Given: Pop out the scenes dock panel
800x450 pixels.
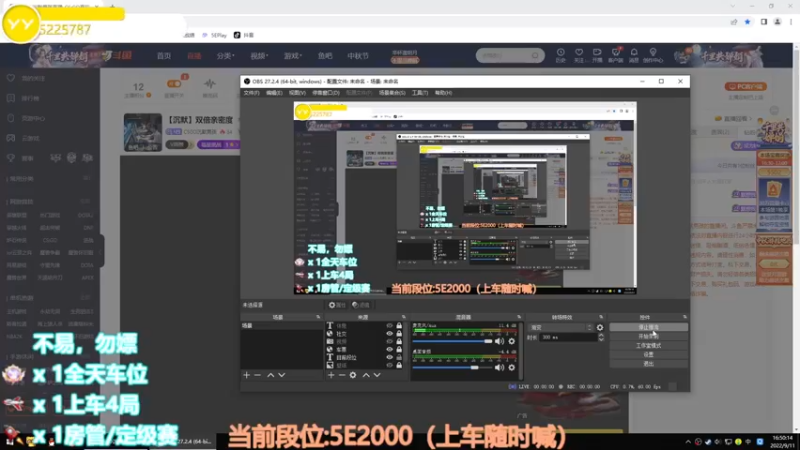Looking at the screenshot, I should click(318, 317).
